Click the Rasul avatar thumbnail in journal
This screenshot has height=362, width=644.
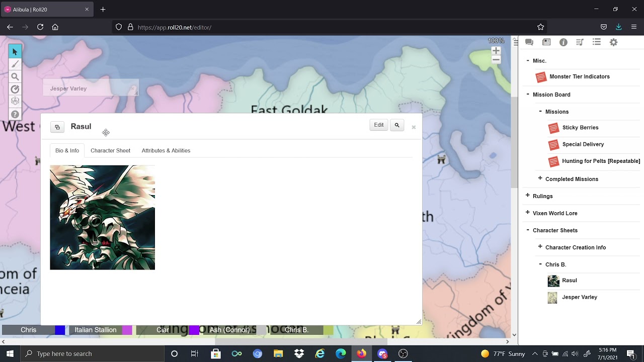pyautogui.click(x=553, y=281)
